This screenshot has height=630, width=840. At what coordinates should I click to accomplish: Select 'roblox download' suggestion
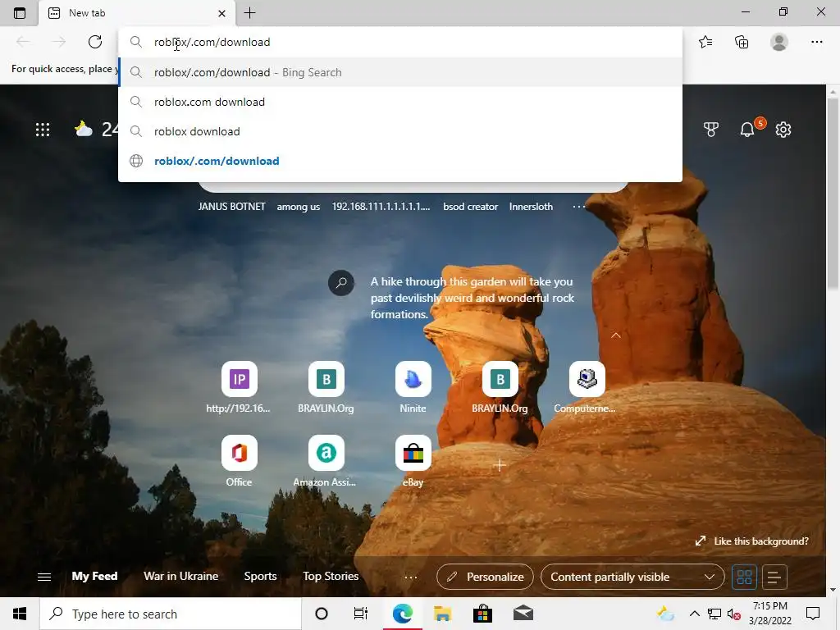(400, 131)
